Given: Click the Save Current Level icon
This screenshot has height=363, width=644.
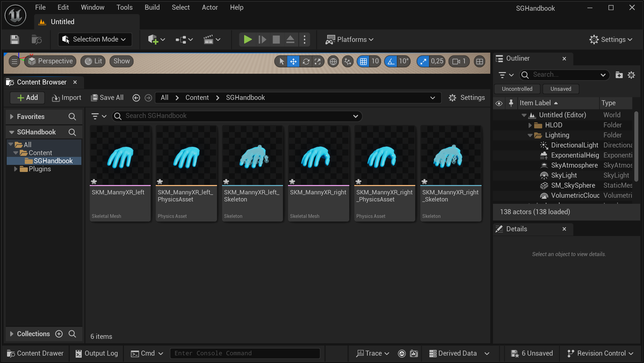Looking at the screenshot, I should point(14,39).
